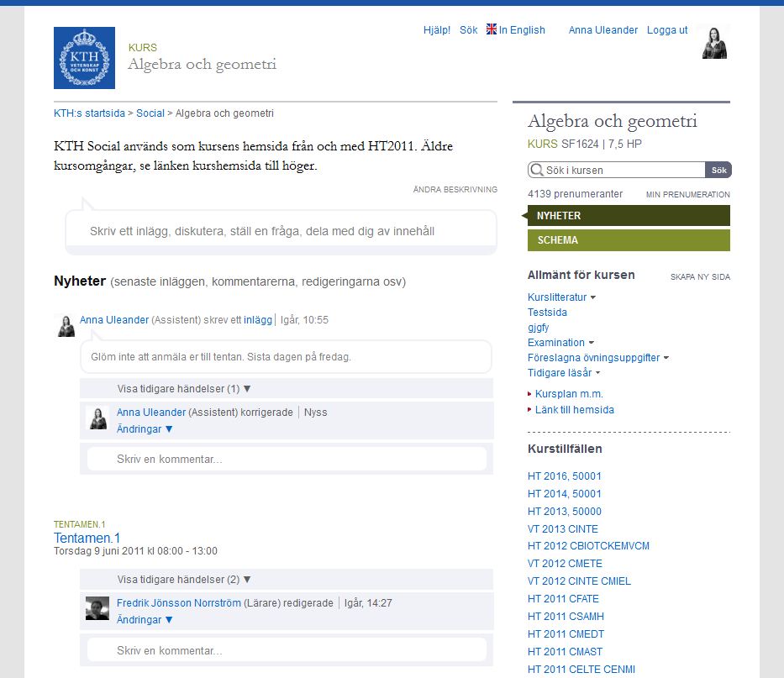Click SKAPA NY SIDA
784x678 pixels.
(700, 277)
